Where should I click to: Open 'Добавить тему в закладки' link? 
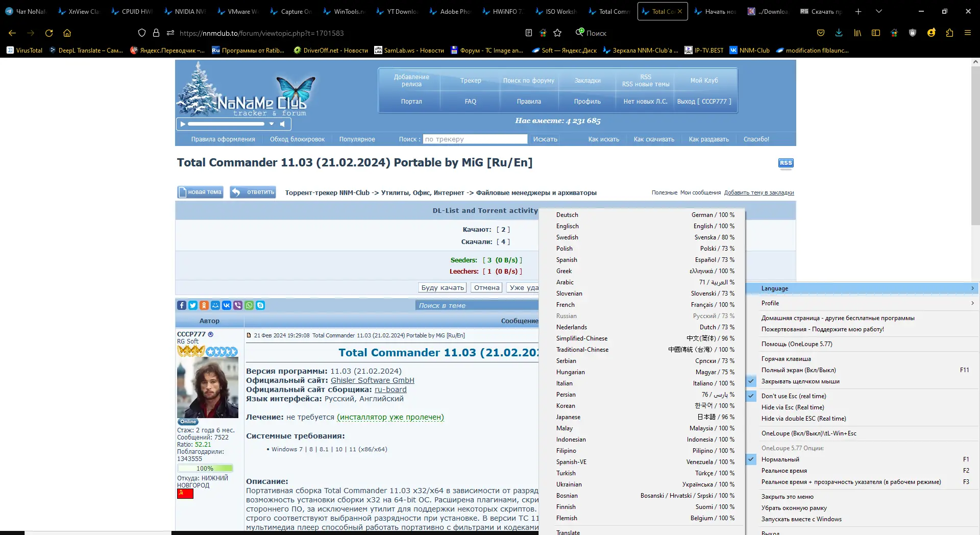[759, 192]
